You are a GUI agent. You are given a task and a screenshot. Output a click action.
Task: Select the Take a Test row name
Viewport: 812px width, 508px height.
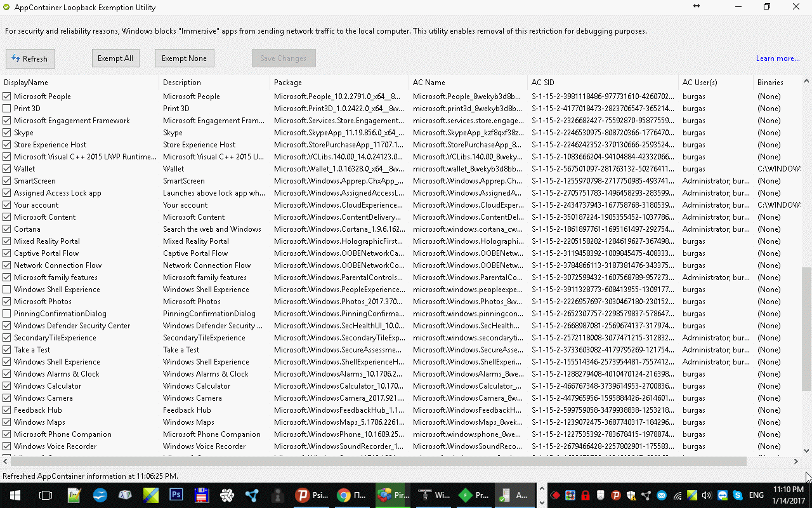point(32,350)
